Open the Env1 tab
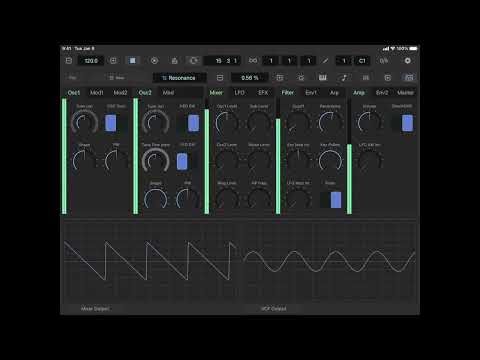The image size is (480, 360). [x=311, y=93]
